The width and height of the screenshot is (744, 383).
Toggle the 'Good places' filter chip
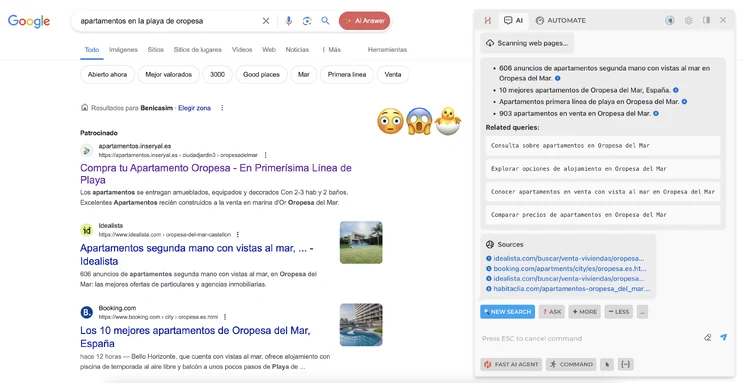[x=261, y=75]
